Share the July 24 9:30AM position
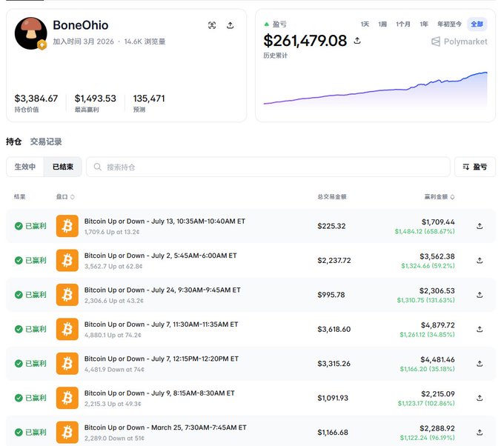Image resolution: width=504 pixels, height=446 pixels. 480,295
